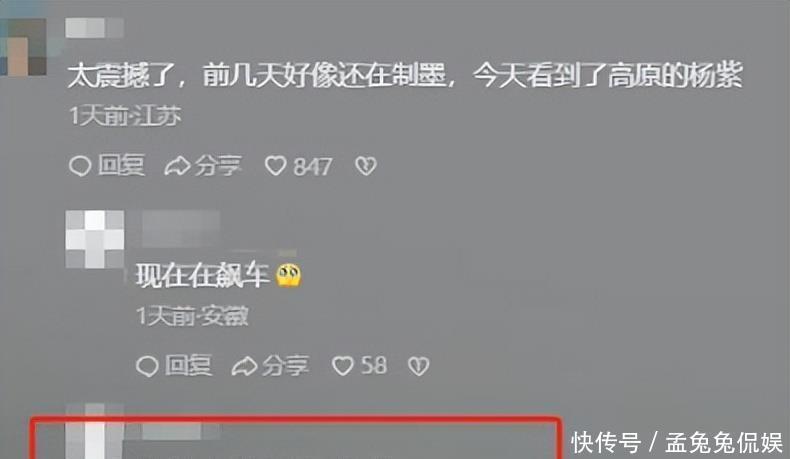Viewport: 790px width, 459px height.
Task: Select the reply text 现在在飙车
Action: click(203, 276)
